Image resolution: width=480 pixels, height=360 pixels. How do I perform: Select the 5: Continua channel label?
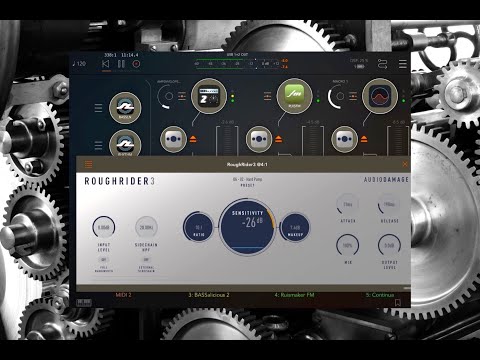380,295
